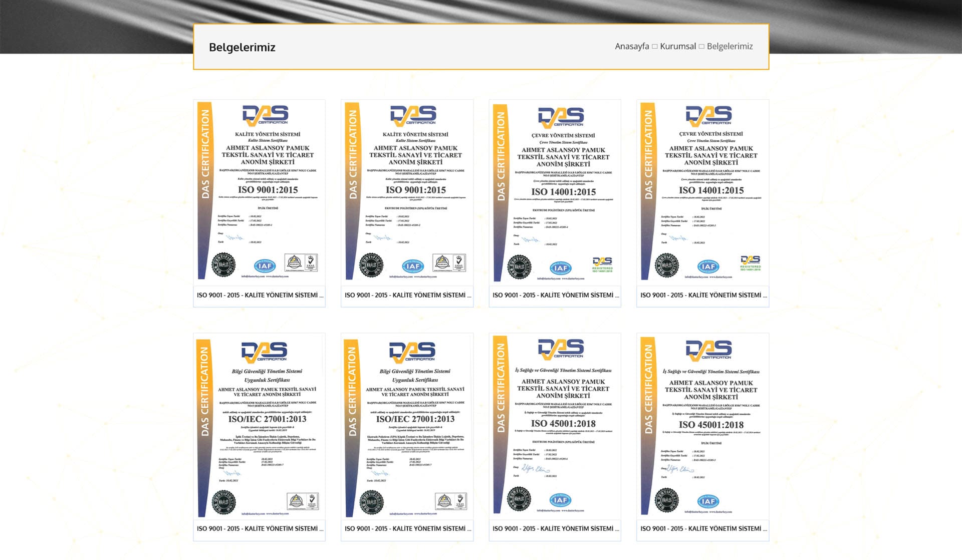962x560 pixels.
Task: Enlarge ISO/IEC 27001:2013 certificate in first column
Action: pyautogui.click(x=260, y=427)
